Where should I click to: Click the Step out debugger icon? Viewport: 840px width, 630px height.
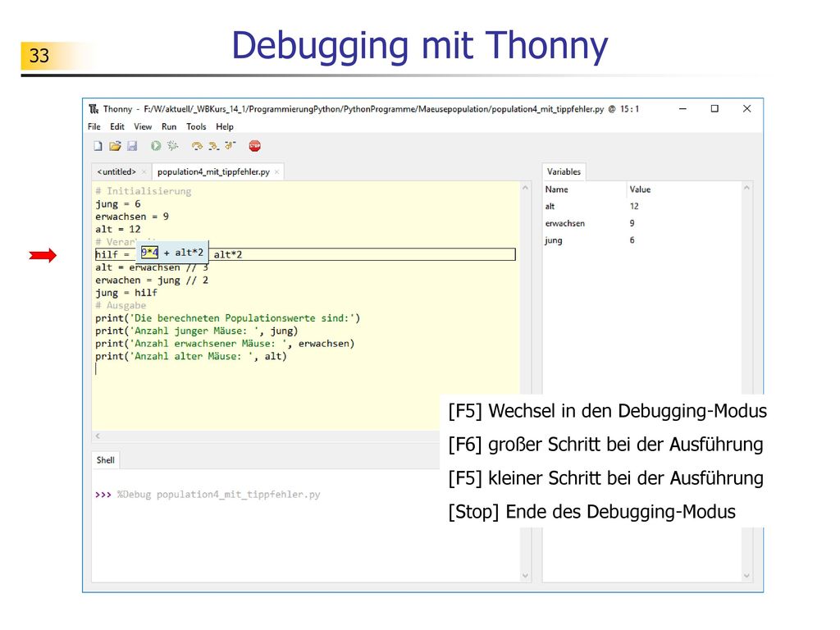[231, 146]
